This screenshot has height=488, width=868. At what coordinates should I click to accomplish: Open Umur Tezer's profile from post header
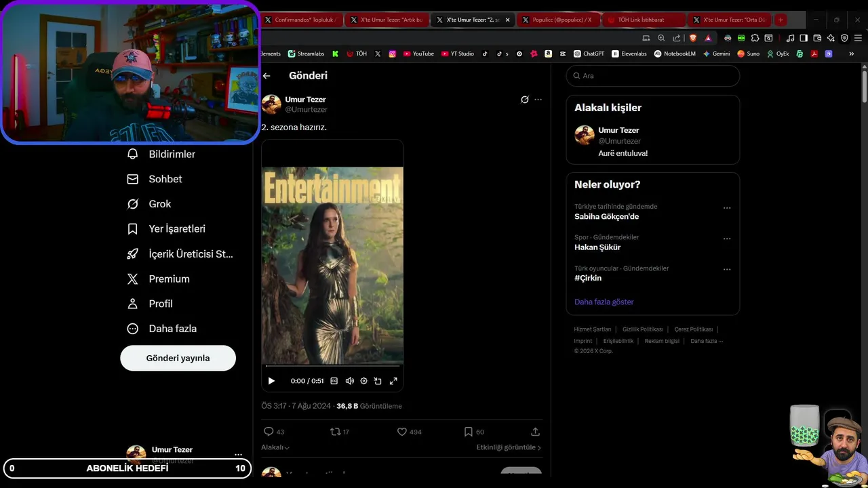[305, 100]
